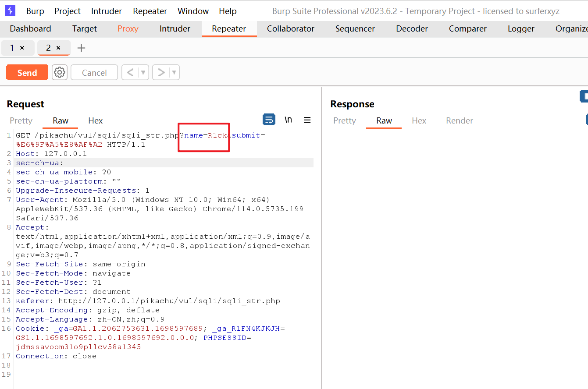
Task: Select the Render view in Response panel
Action: click(x=459, y=121)
